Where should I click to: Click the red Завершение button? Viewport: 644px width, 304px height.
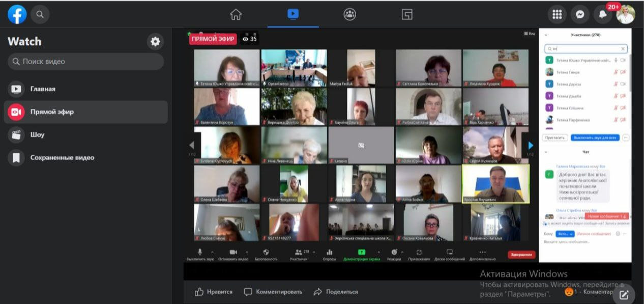(x=521, y=255)
